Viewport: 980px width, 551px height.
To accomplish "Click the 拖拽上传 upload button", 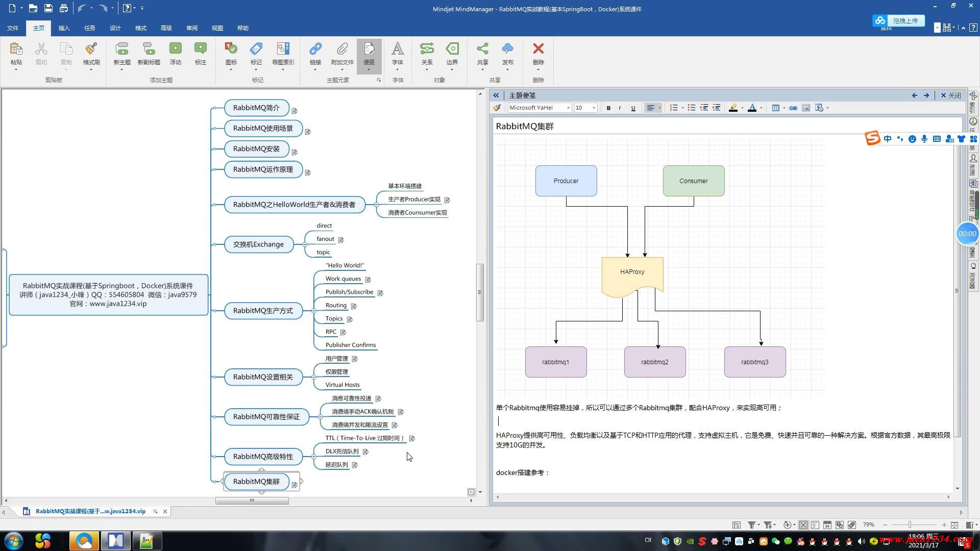I will [899, 20].
